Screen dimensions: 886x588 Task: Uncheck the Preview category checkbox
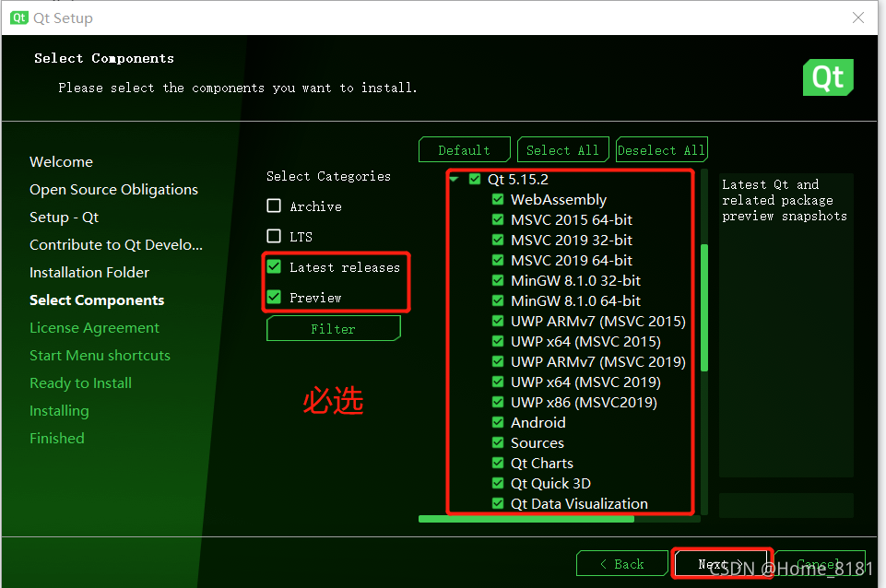coord(274,297)
